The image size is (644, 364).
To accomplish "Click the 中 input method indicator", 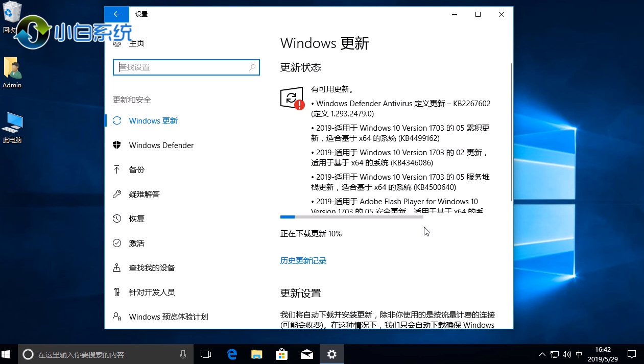I will point(579,354).
